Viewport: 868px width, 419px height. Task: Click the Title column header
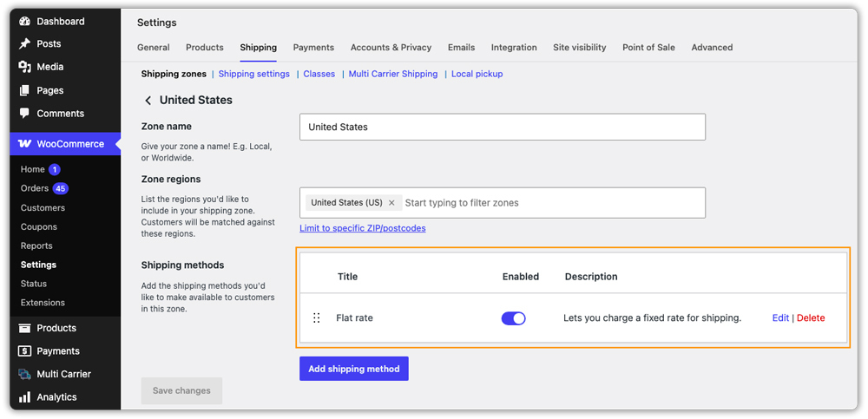click(348, 276)
